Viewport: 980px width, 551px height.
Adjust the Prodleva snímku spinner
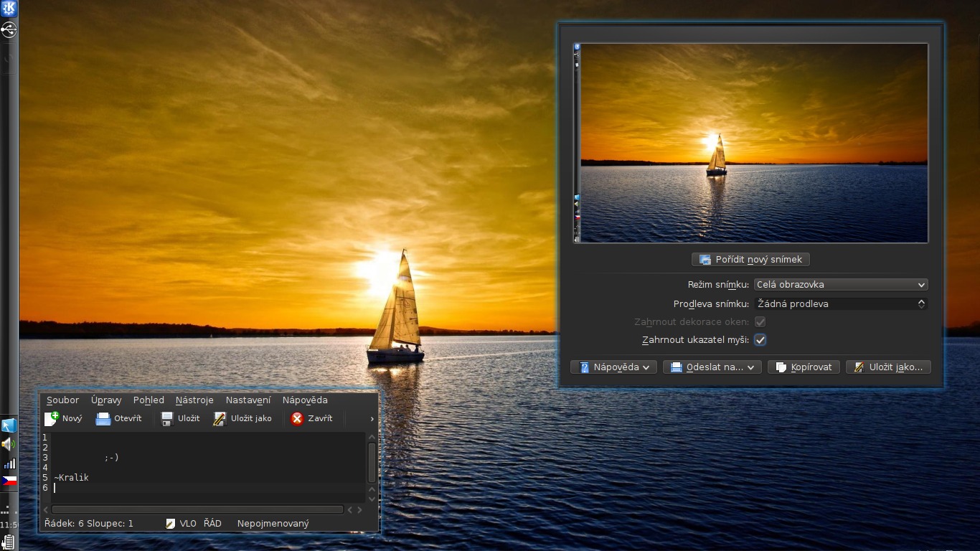pyautogui.click(x=841, y=304)
